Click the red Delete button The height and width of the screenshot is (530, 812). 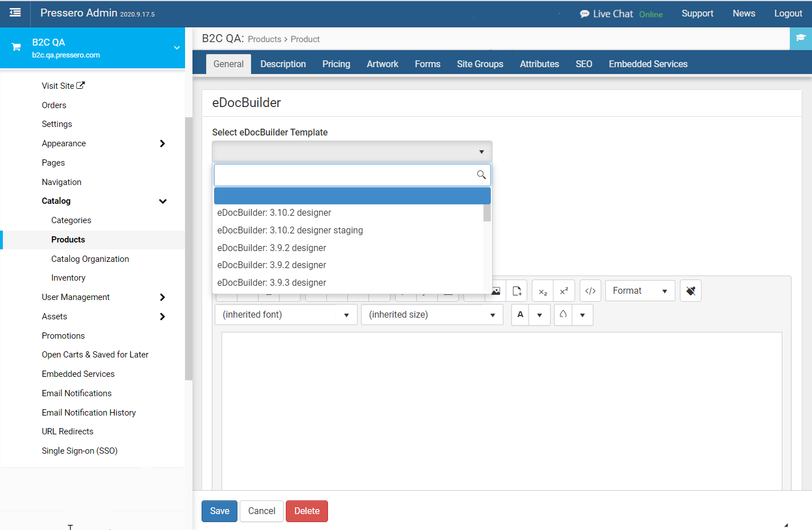point(307,511)
